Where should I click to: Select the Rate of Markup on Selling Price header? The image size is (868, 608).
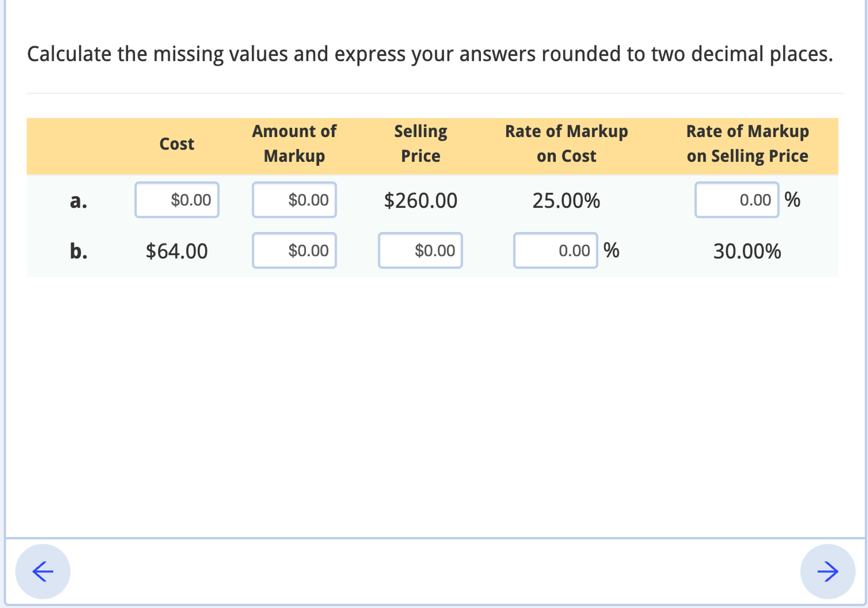747,144
